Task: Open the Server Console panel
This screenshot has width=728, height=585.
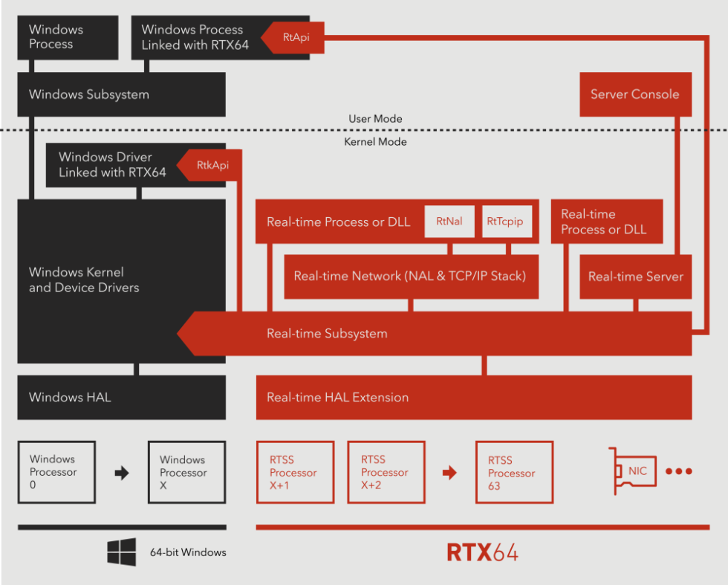Action: coord(635,94)
